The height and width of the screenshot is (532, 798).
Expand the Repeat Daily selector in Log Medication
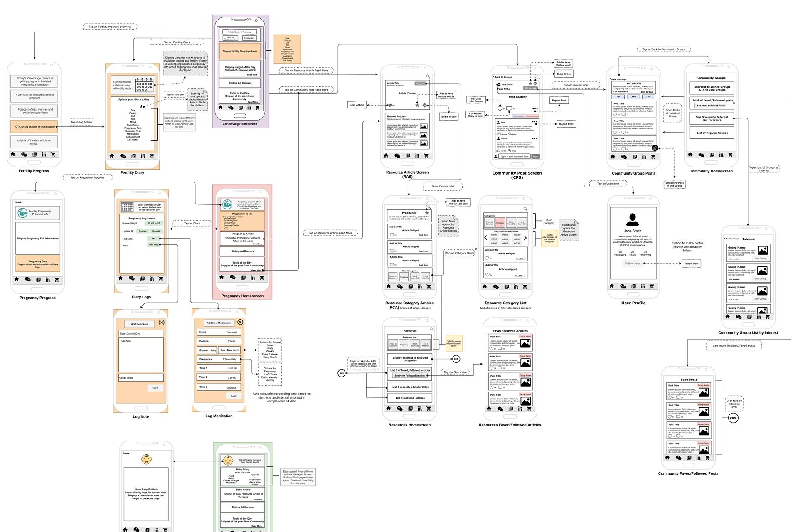(x=207, y=350)
